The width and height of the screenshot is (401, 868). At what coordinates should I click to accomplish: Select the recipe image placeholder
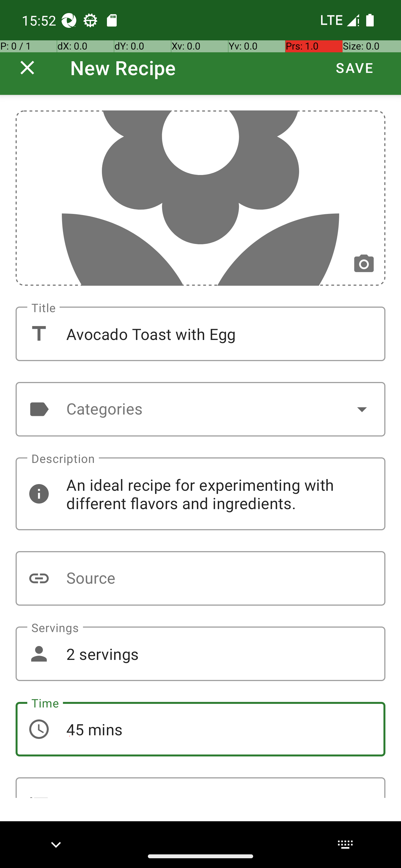point(200,198)
